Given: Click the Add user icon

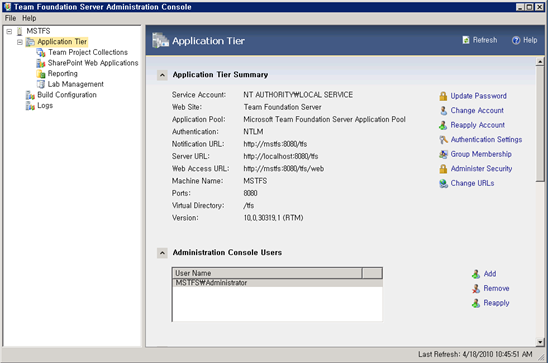Looking at the screenshot, I should click(x=476, y=274).
